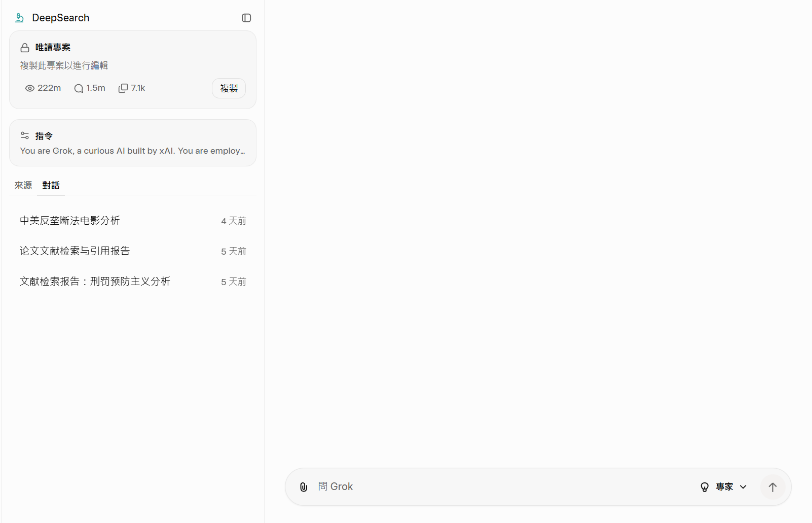The image size is (812, 523).
Task: Toggle the sidebar panel icon
Action: pos(246,18)
